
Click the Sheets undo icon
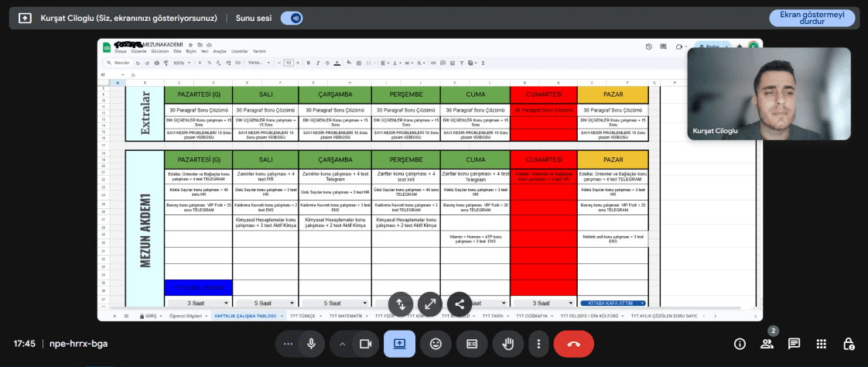click(x=138, y=63)
